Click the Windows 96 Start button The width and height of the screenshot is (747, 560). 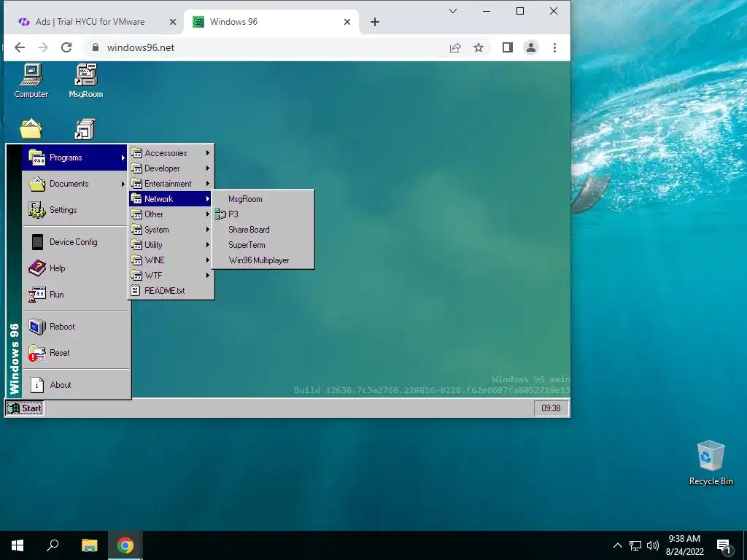pyautogui.click(x=26, y=408)
